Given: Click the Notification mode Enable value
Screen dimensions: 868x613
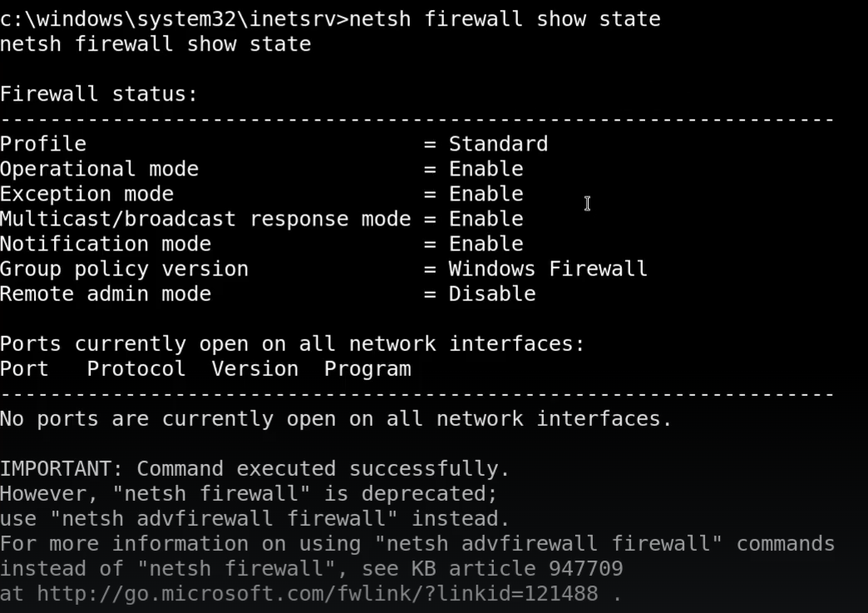Looking at the screenshot, I should pyautogui.click(x=486, y=244).
